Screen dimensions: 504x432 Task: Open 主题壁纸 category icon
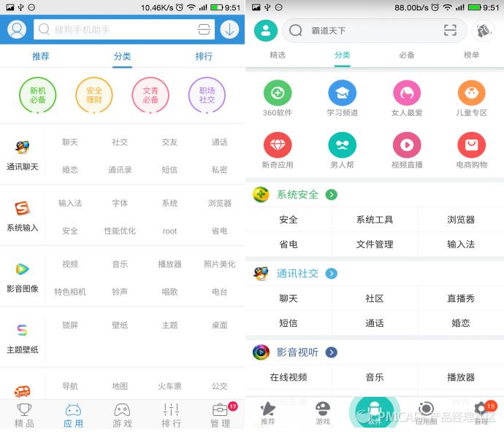(22, 330)
